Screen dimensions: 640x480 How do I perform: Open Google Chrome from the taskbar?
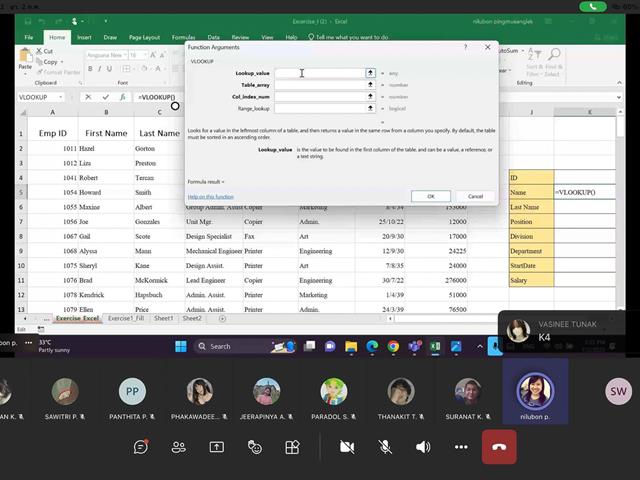pyautogui.click(x=393, y=347)
